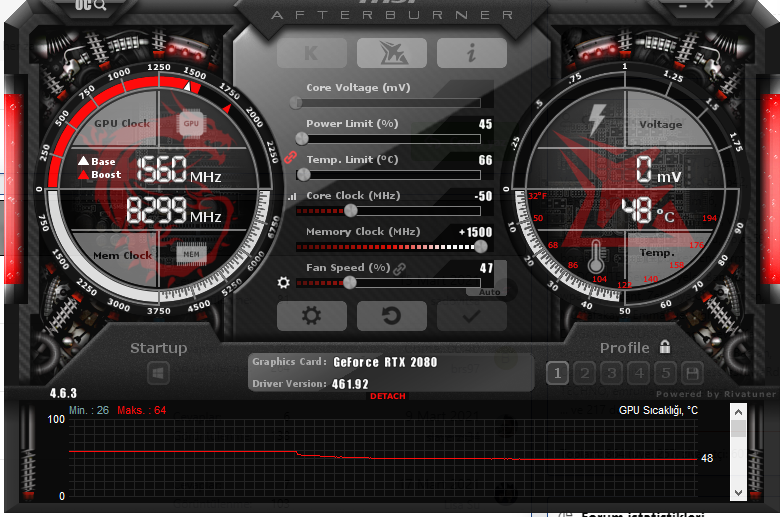Image resolution: width=780 pixels, height=517 pixels.
Task: Click the thermometer icon in temp gauge
Action: (595, 256)
